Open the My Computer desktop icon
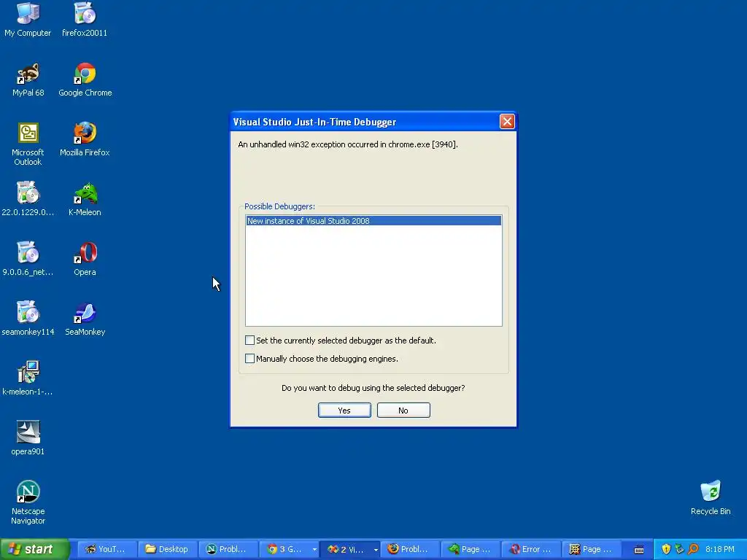Screen dimensions: 747x560 28,20
